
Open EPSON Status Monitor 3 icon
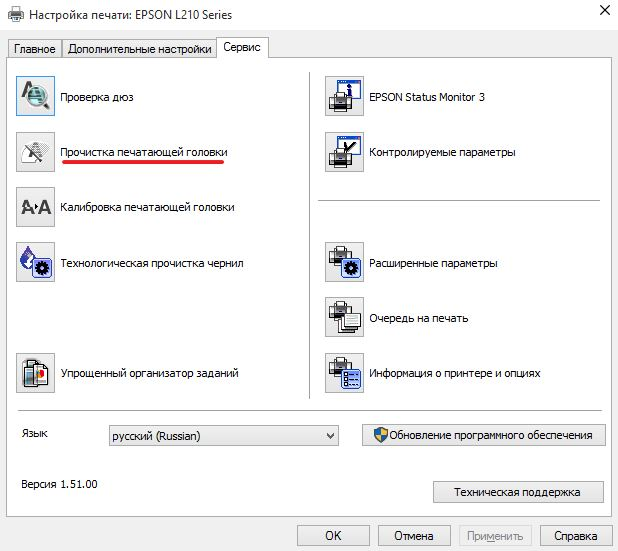344,96
